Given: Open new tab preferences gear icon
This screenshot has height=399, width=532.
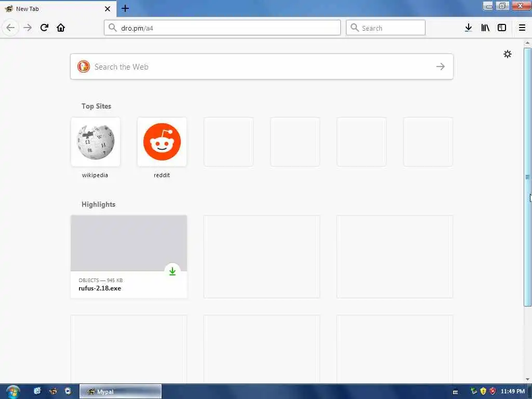Looking at the screenshot, I should tap(507, 54).
